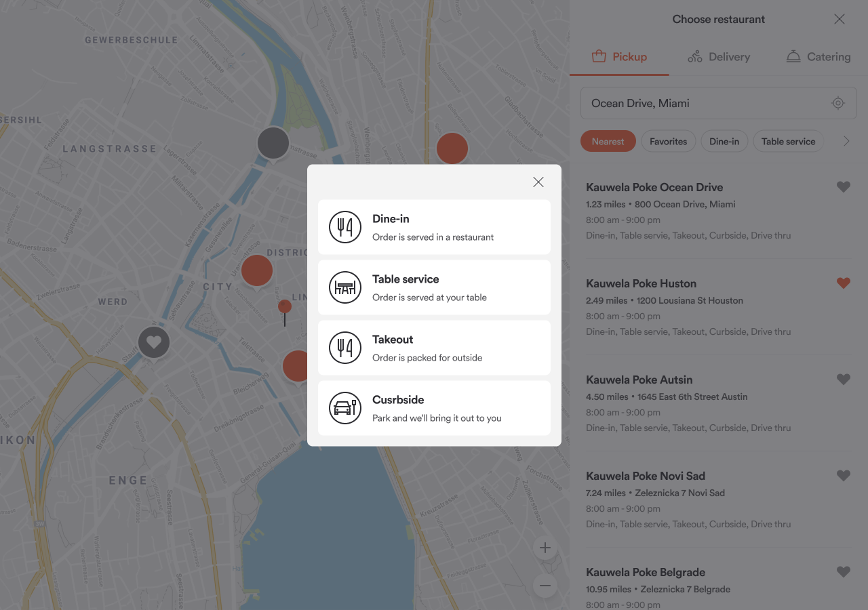Click the heart favorite map marker
Viewport: 868px width, 610px height.
[154, 343]
